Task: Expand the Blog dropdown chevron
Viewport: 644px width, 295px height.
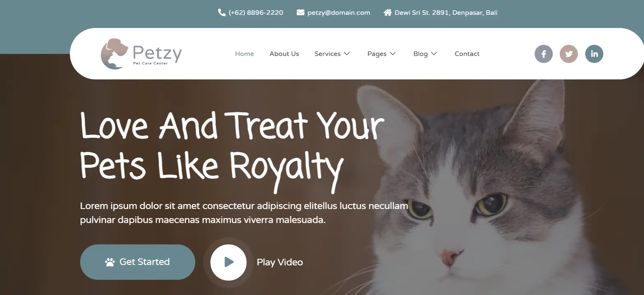Action: (434, 54)
